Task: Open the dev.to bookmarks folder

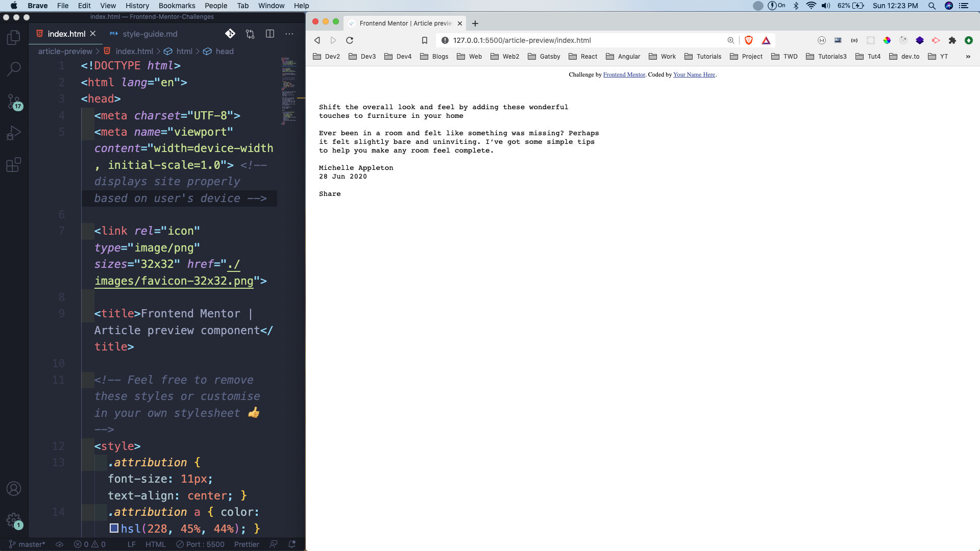Action: pyautogui.click(x=904, y=57)
